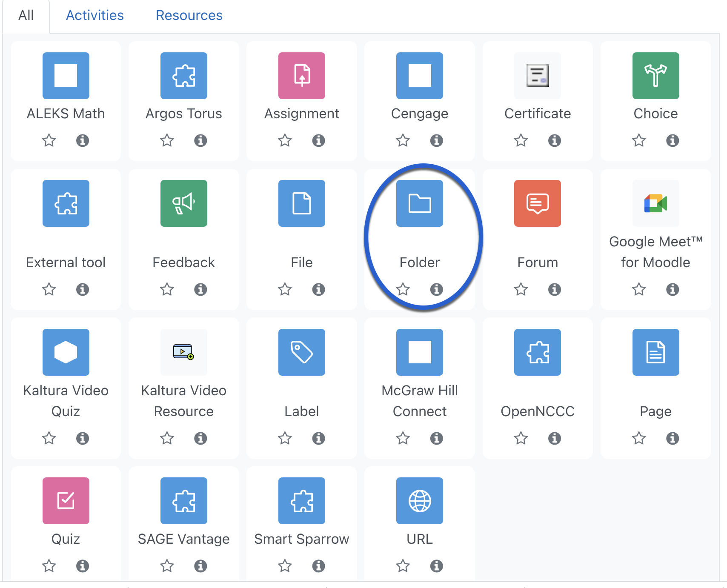Viewport: 727px width, 588px height.
Task: Show info for Forum
Action: [554, 289]
